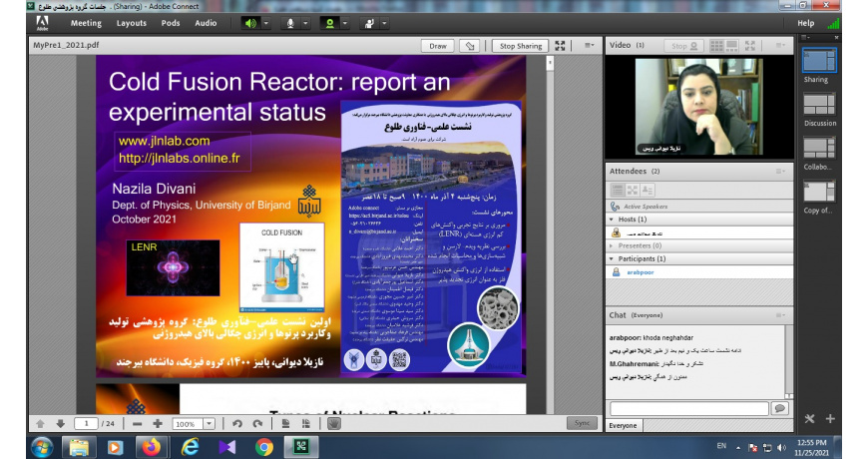Viewport: 868px width, 459px height.
Task: Collapse the Participants group
Action: tap(612, 259)
